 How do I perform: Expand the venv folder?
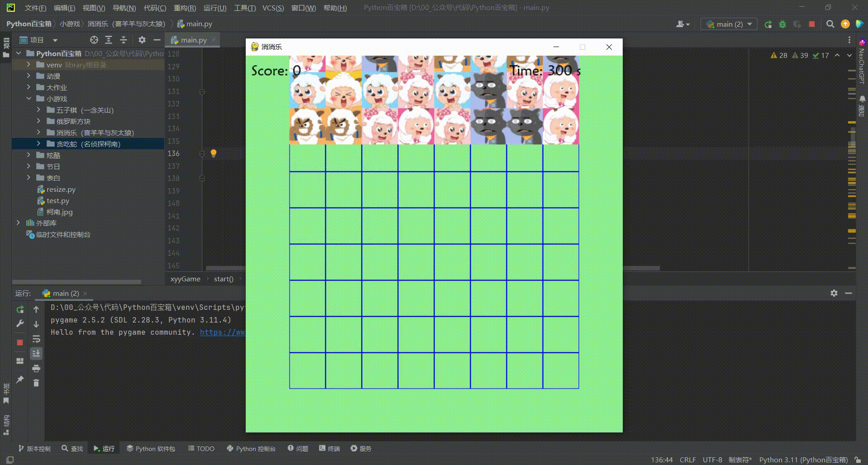click(x=29, y=65)
